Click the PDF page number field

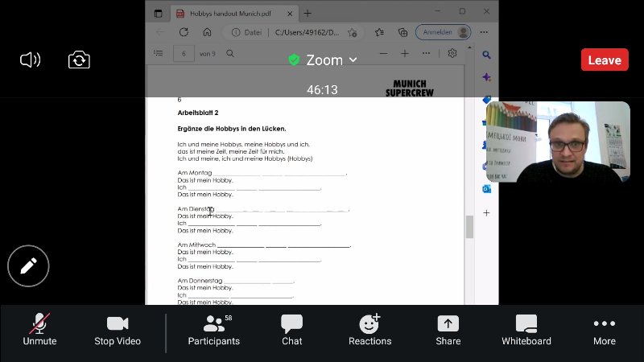tap(184, 54)
